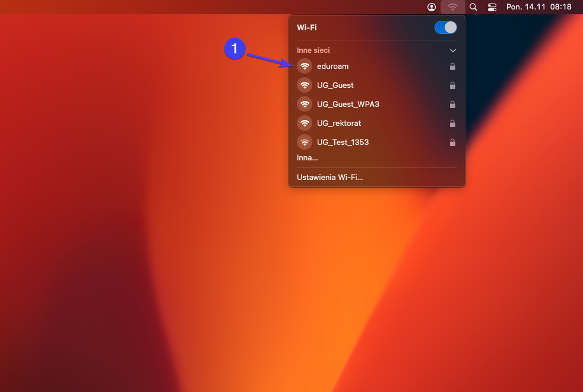Click the Wi-Fi status icon in menu bar

(453, 7)
